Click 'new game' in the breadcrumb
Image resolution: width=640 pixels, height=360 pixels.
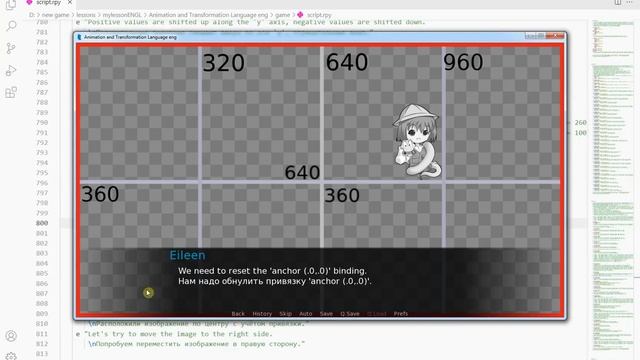point(56,15)
